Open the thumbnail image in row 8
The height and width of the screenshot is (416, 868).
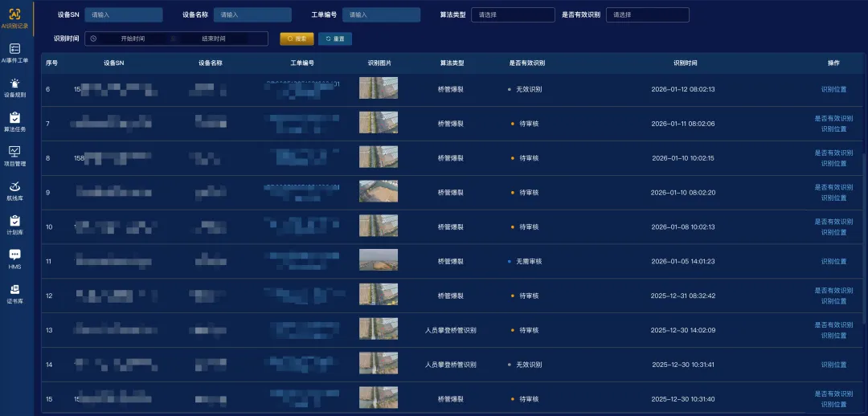378,157
